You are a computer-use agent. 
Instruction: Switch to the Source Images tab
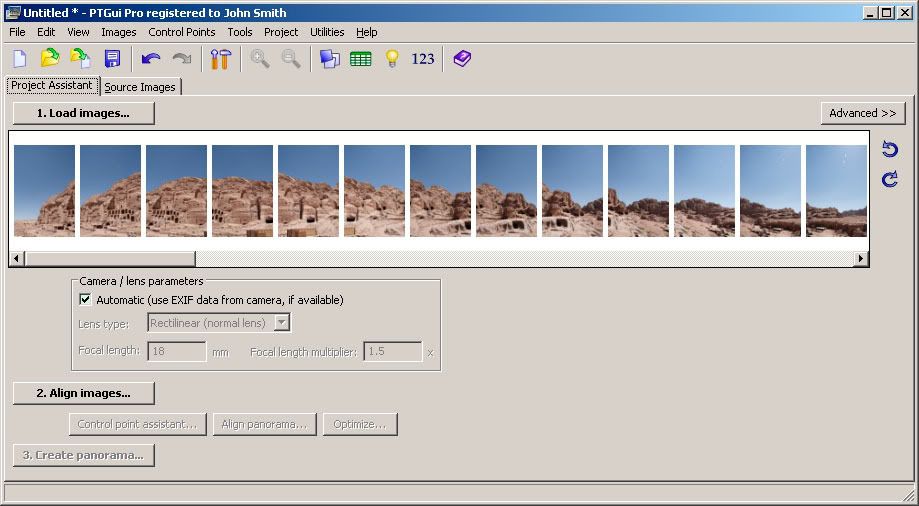(x=140, y=87)
